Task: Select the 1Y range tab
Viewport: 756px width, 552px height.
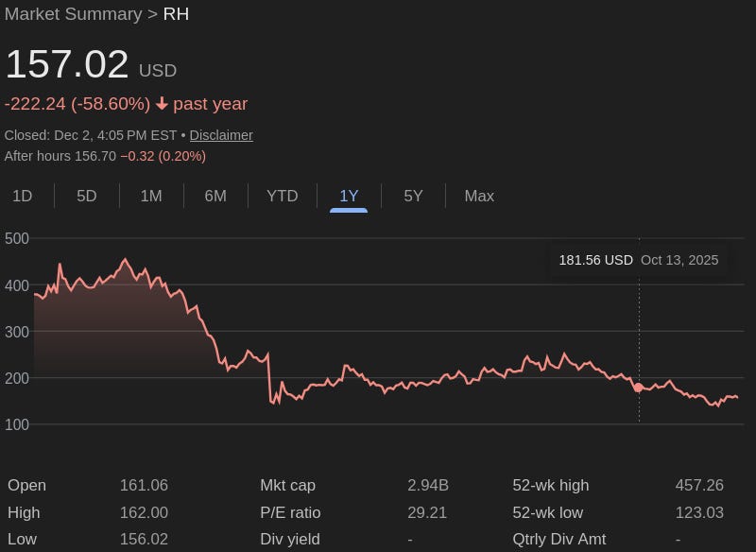Action: 349,197
